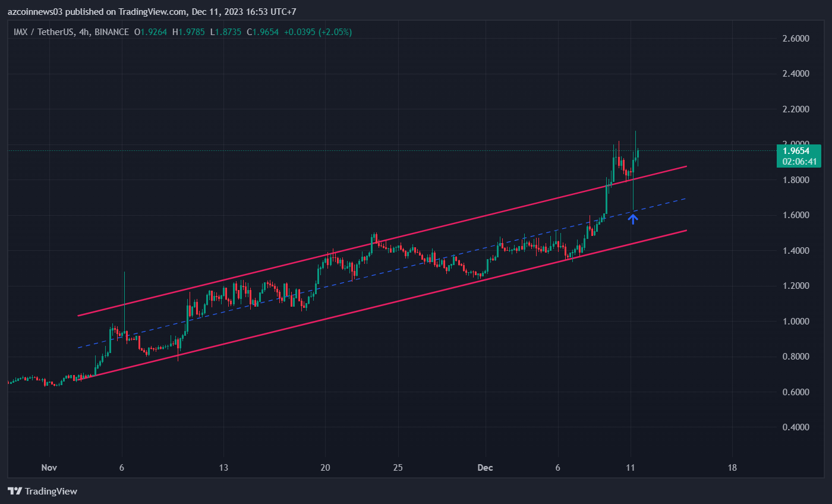Click the Dec date axis label
This screenshot has width=832, height=504.
click(486, 468)
